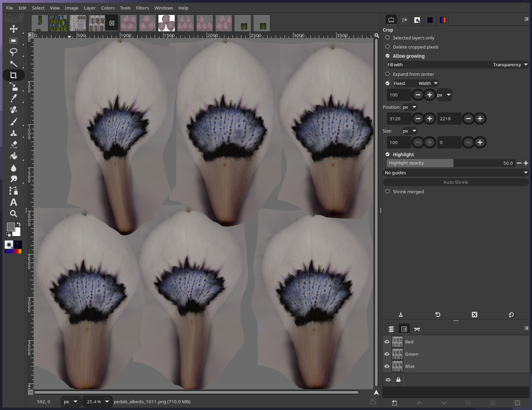Select the Move tool
532x410 pixels.
(14, 29)
